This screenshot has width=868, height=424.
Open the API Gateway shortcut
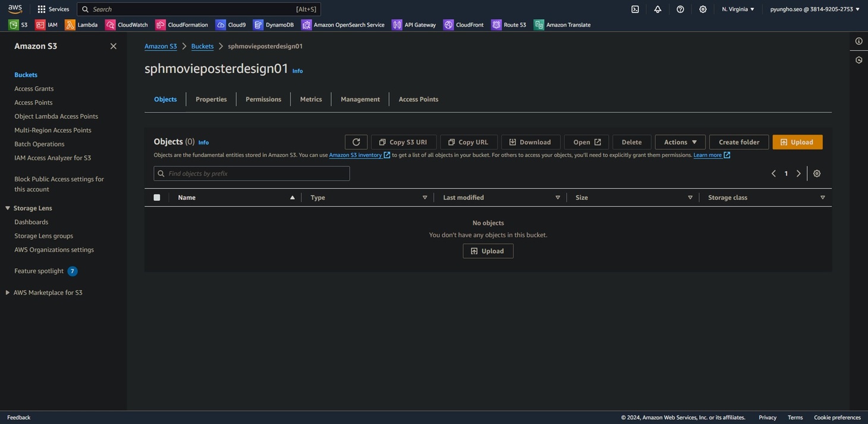tap(414, 25)
